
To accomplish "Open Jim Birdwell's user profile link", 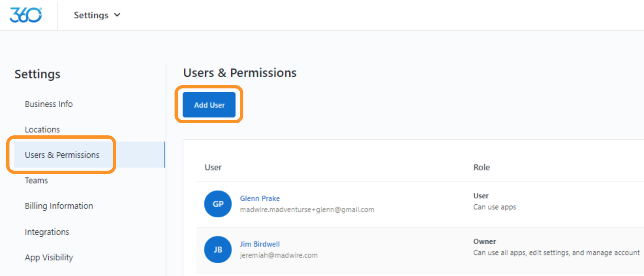I will 260,244.
